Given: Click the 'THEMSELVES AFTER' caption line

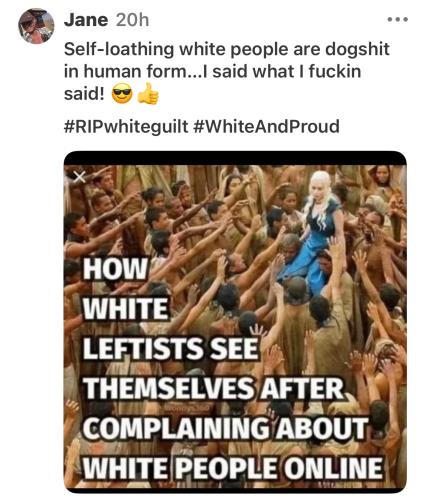Looking at the screenshot, I should tap(213, 388).
